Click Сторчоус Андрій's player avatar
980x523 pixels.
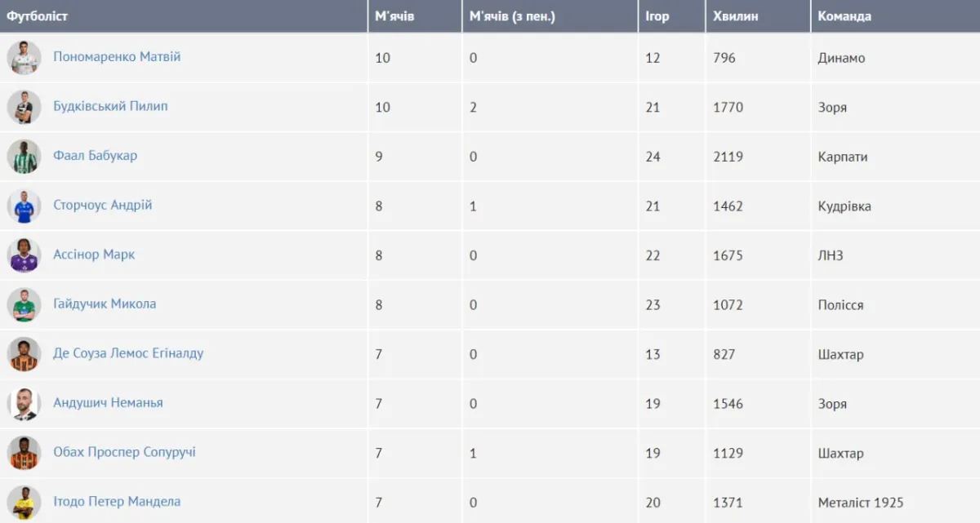pos(24,206)
